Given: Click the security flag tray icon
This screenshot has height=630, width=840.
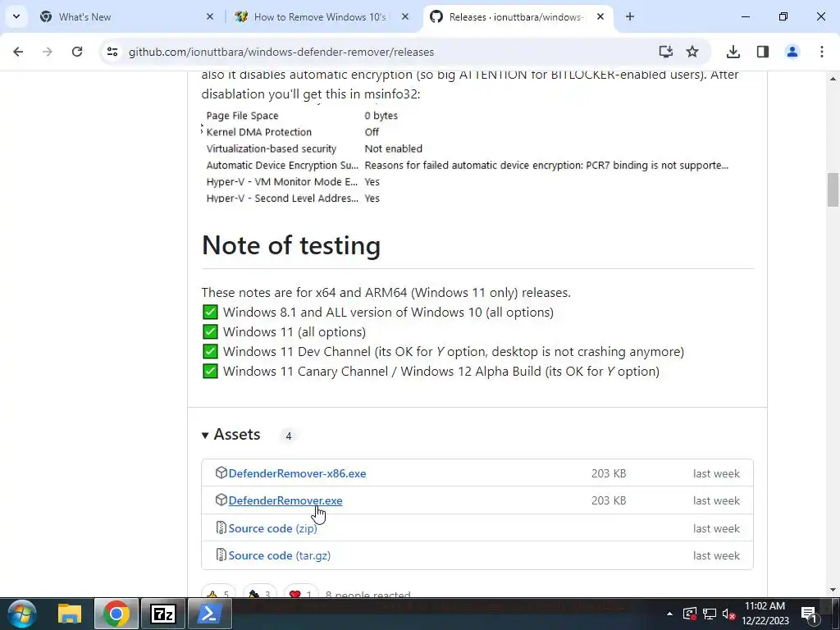Looking at the screenshot, I should (690, 614).
